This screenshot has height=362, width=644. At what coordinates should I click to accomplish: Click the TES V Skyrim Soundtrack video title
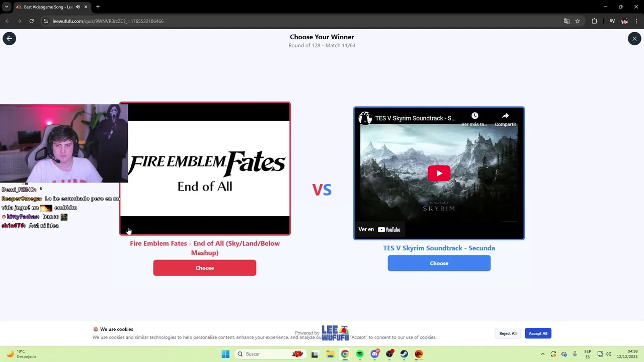(415, 118)
